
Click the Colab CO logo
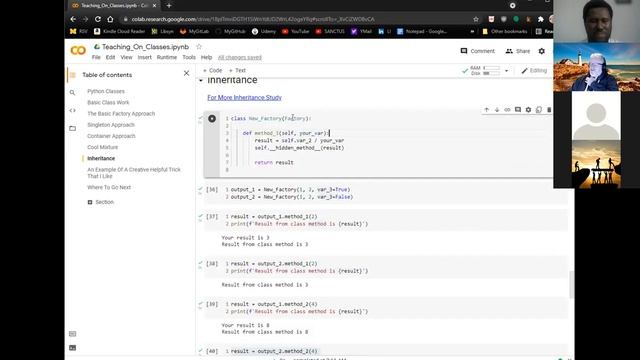[78, 51]
